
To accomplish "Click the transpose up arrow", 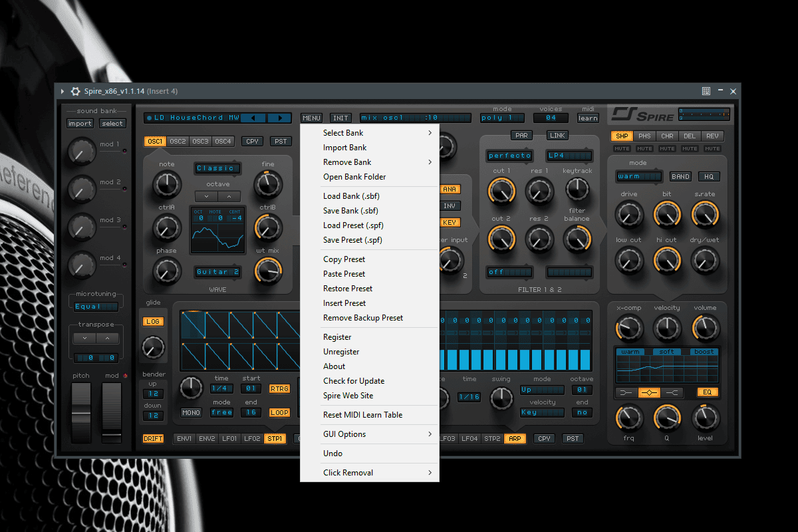I will 107,338.
